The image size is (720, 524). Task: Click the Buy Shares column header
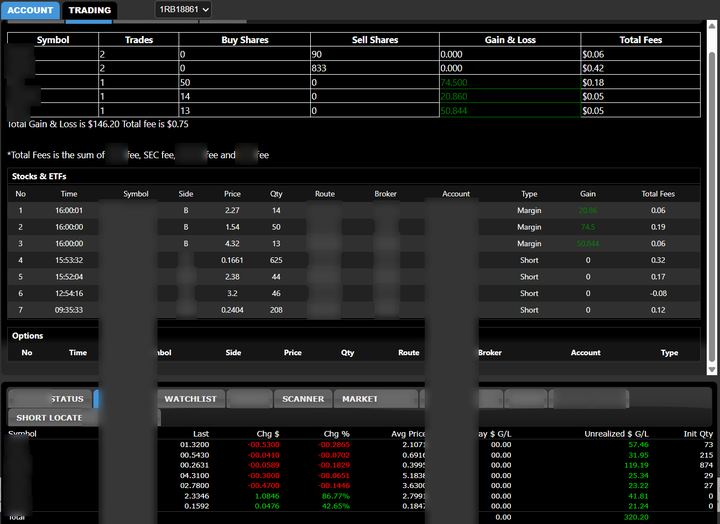(x=245, y=39)
